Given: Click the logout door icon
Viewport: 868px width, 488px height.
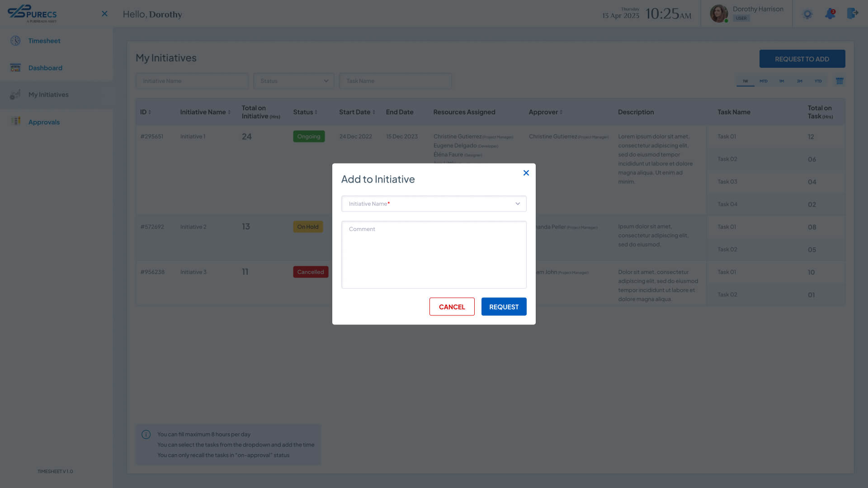Looking at the screenshot, I should pos(852,14).
